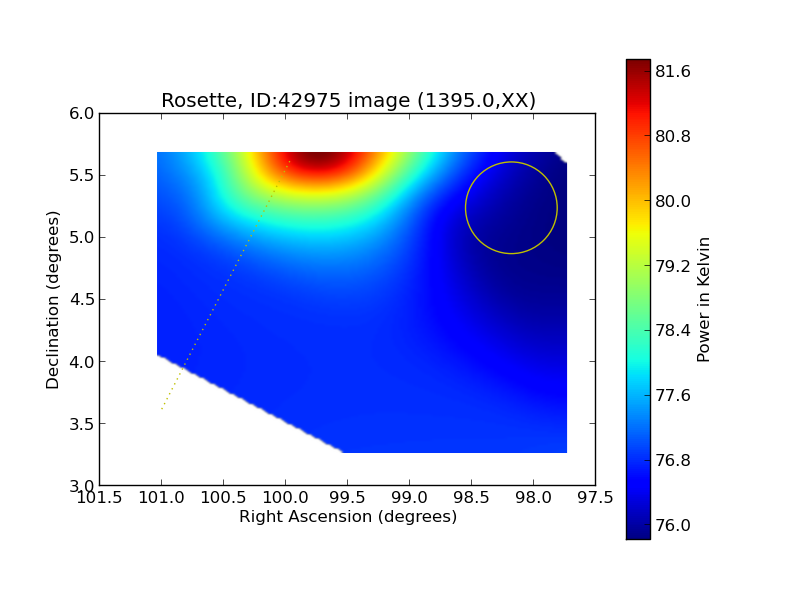Click the x-axis tick label 99.0
The image size is (800, 600).
coord(410,497)
